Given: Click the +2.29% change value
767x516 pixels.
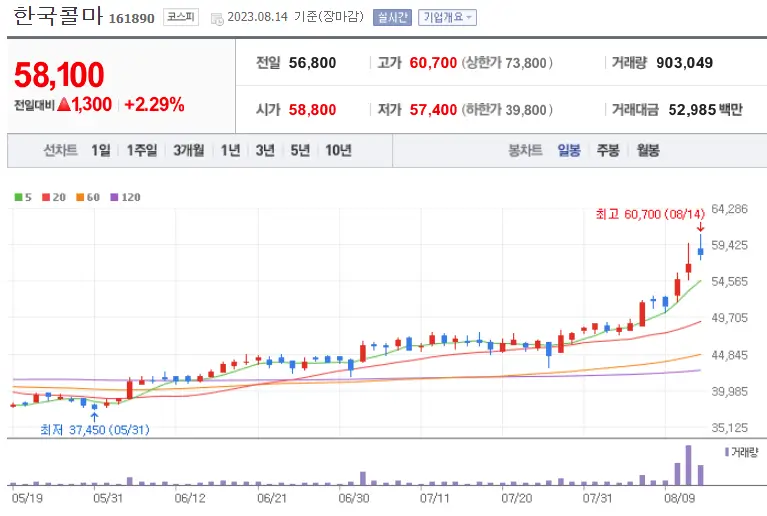Looking at the screenshot, I should (154, 105).
